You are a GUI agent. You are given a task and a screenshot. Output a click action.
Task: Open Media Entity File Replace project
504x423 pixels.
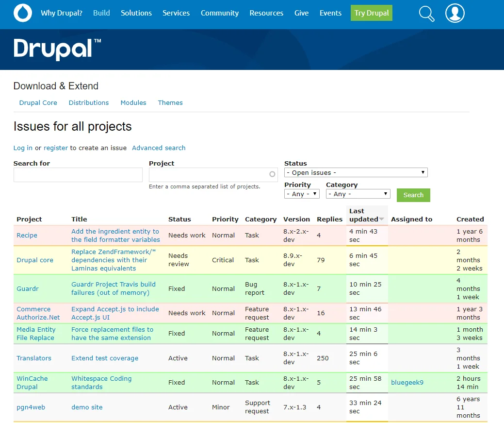(x=36, y=334)
